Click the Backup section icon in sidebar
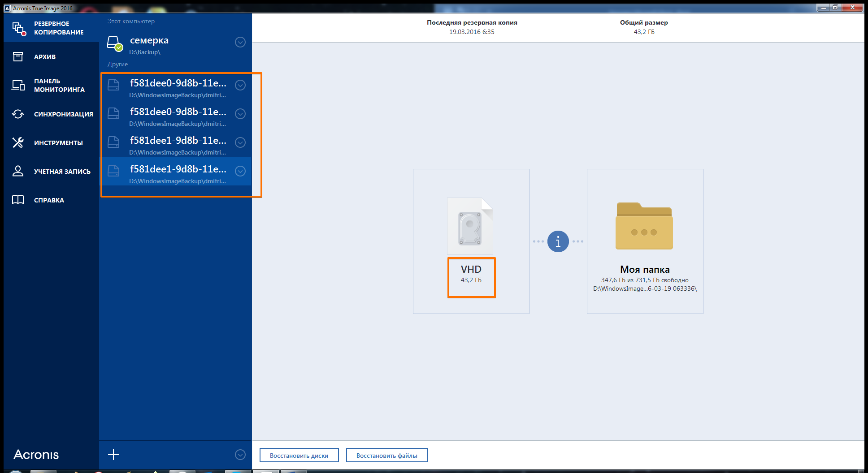The width and height of the screenshot is (868, 473). tap(18, 28)
